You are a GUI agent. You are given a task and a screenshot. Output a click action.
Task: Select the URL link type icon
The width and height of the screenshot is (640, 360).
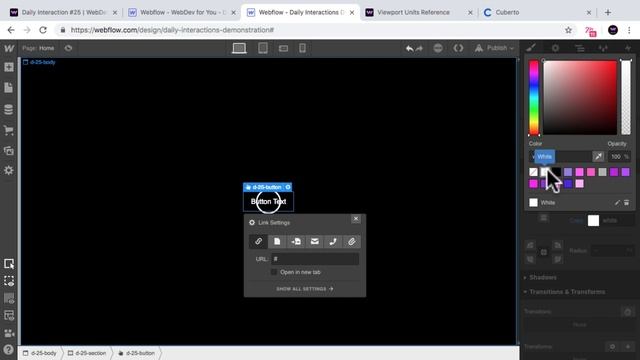tap(258, 242)
